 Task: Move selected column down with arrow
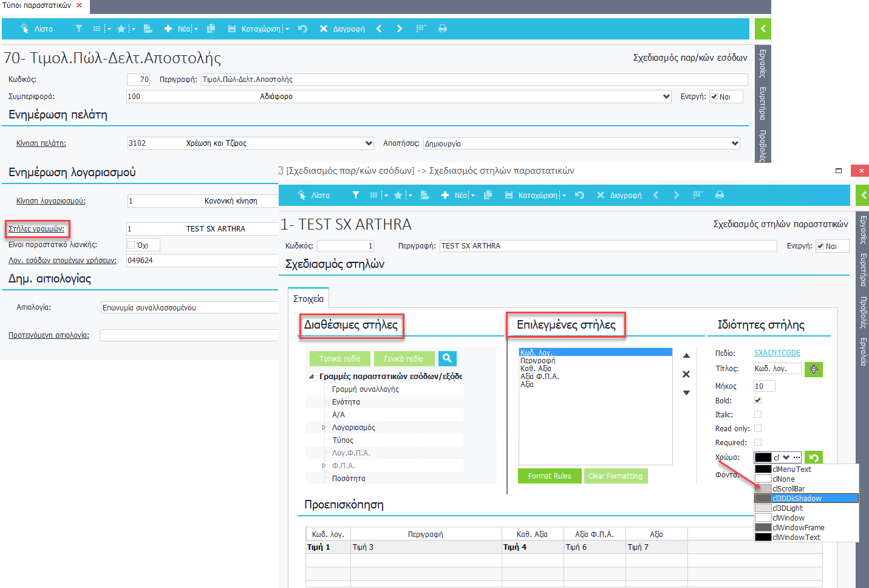(x=686, y=393)
